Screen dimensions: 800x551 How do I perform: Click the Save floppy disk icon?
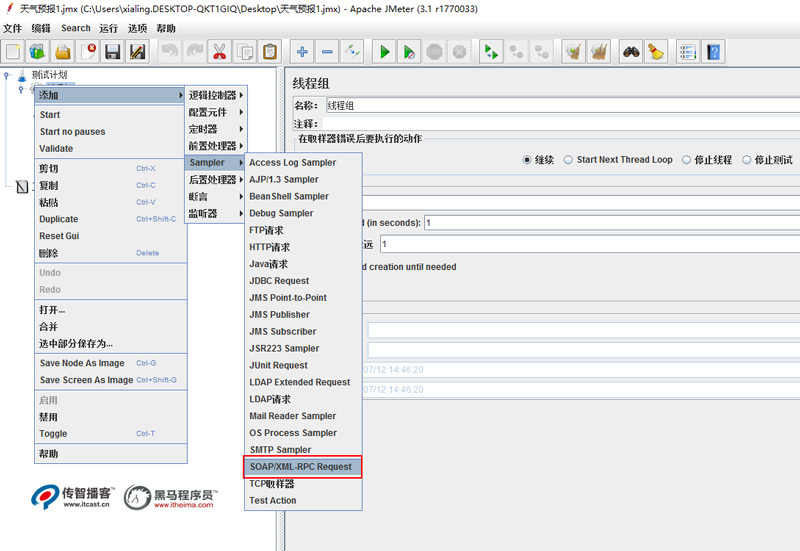point(113,52)
